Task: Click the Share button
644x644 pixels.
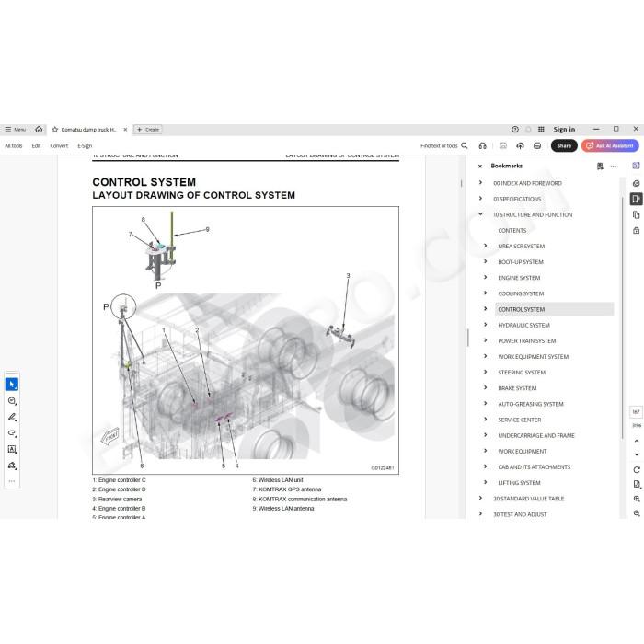Action: pyautogui.click(x=564, y=145)
